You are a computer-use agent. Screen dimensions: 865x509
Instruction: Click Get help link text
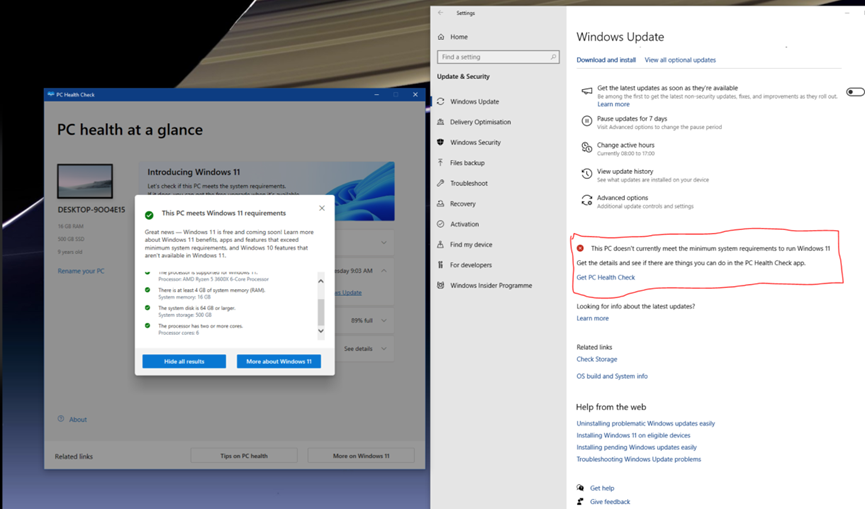coord(602,488)
